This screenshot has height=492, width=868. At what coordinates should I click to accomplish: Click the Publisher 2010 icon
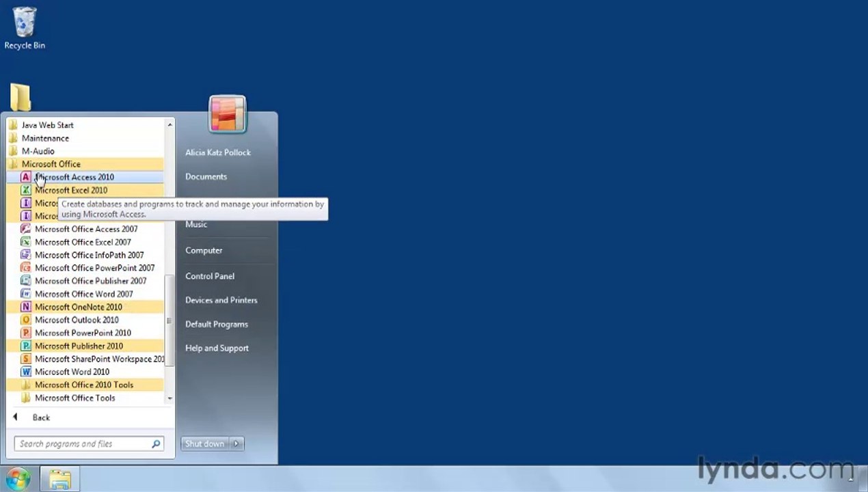click(x=26, y=346)
